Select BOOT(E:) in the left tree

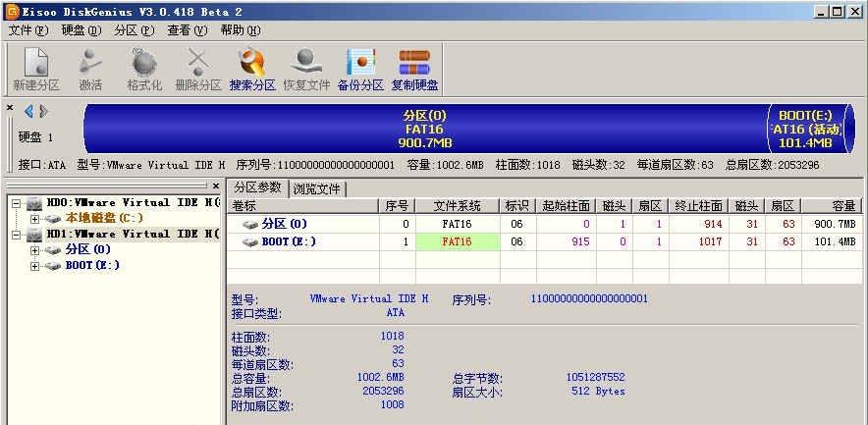pyautogui.click(x=92, y=266)
